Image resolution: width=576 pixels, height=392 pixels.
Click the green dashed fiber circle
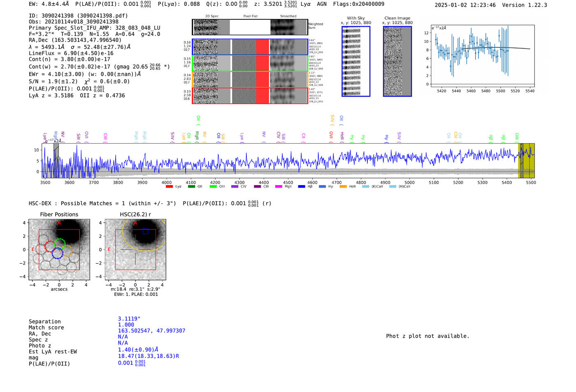(x=60, y=244)
